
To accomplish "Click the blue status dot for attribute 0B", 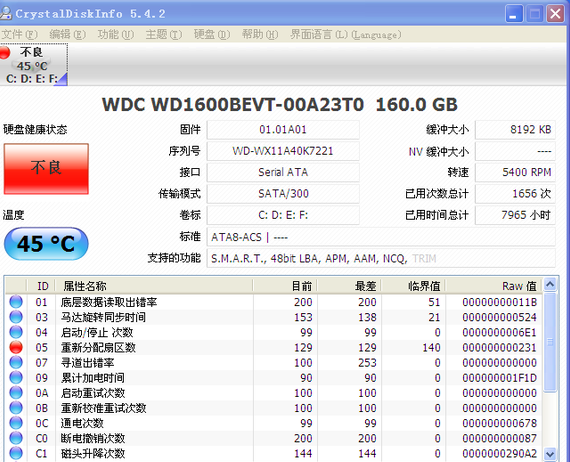I will point(16,408).
